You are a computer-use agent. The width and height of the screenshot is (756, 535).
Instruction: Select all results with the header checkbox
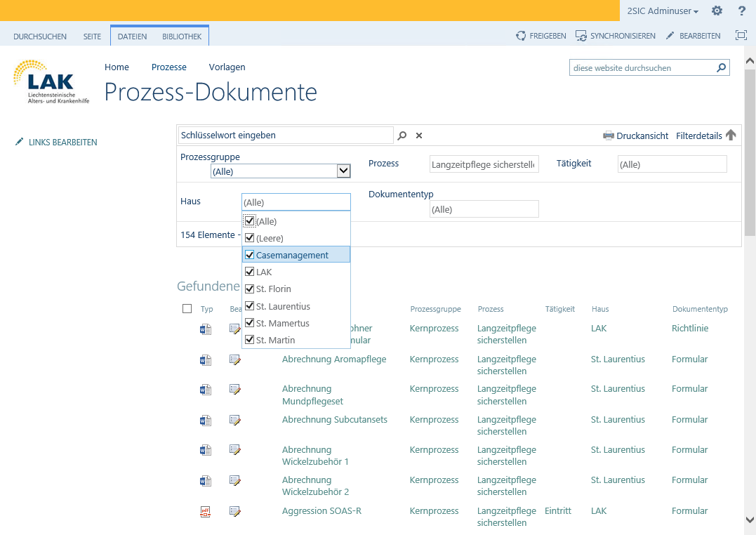tap(186, 308)
